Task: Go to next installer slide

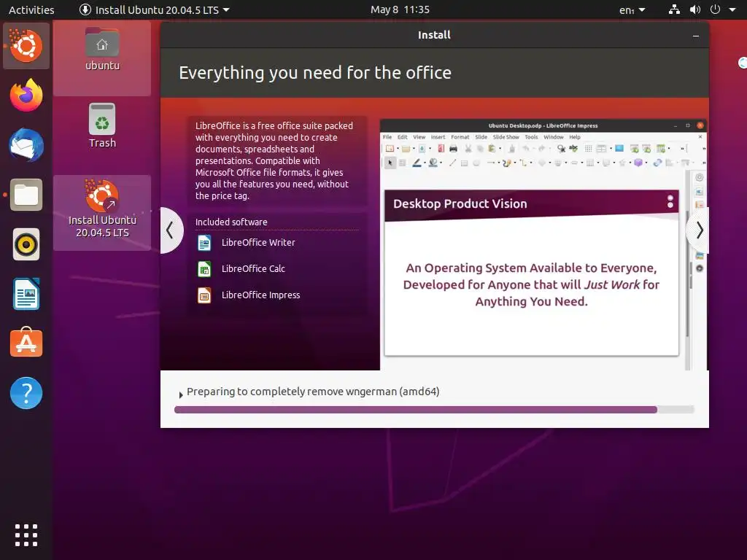Action: 698,230
